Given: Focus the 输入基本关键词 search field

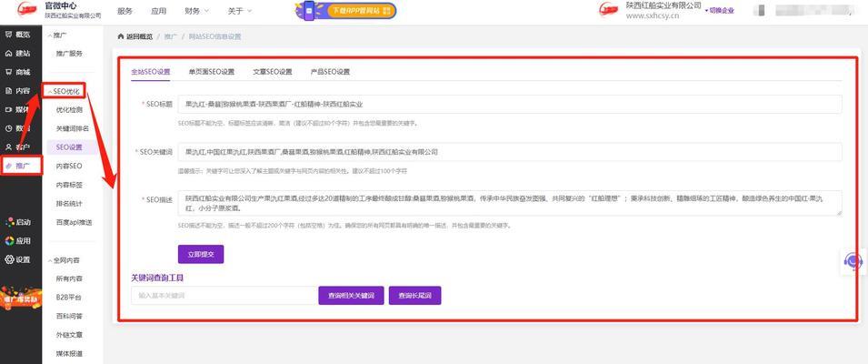Looking at the screenshot, I should tap(224, 296).
